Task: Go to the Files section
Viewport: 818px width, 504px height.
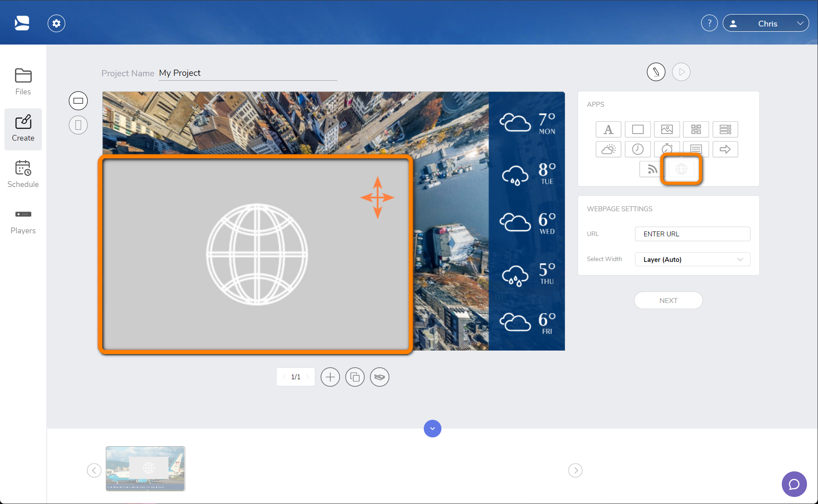Action: pyautogui.click(x=23, y=82)
